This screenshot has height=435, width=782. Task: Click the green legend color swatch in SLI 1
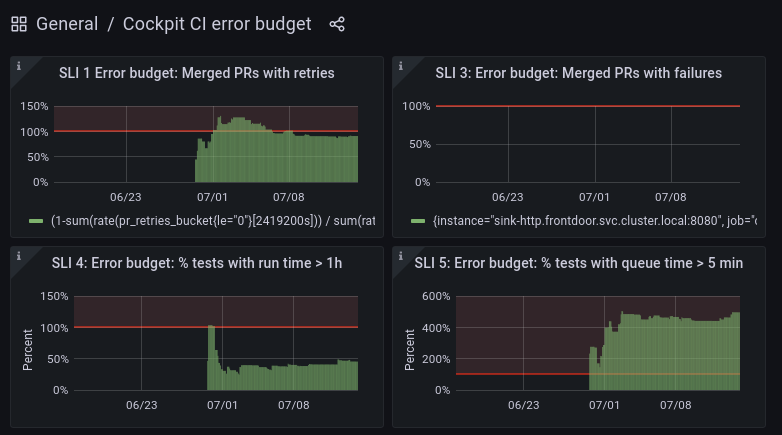point(36,221)
